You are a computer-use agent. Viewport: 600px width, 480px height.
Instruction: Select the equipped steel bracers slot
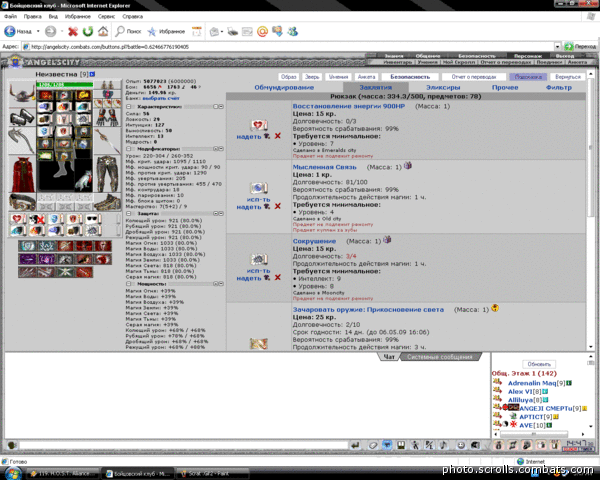(22, 117)
